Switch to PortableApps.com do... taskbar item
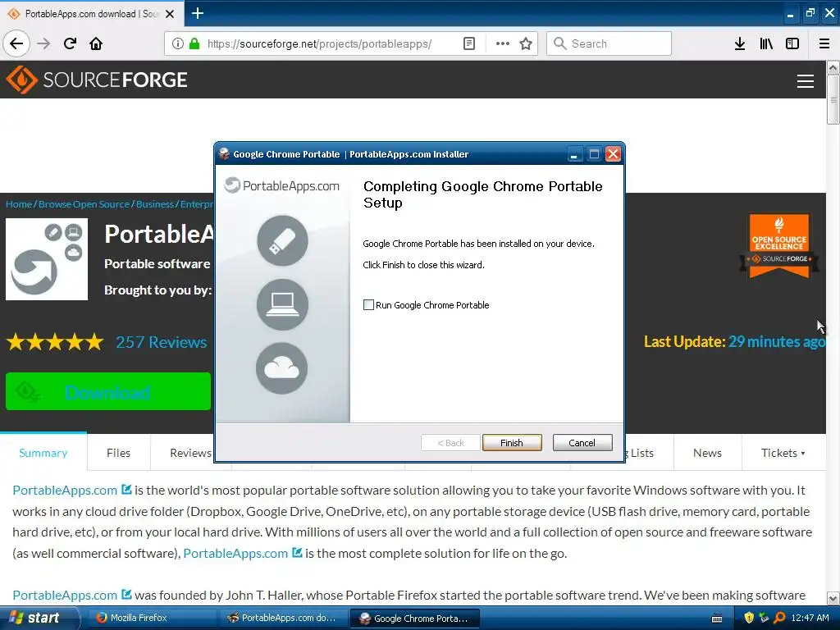This screenshot has width=840, height=630. point(283,618)
